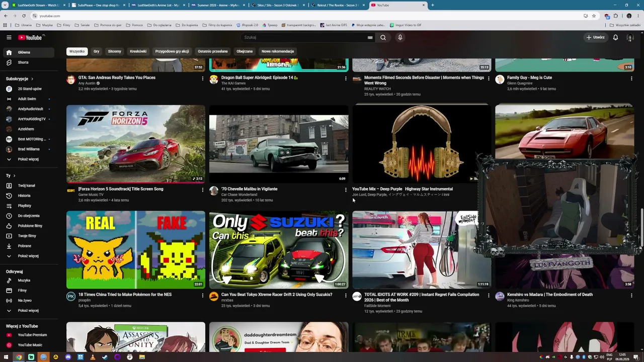This screenshot has height=362, width=644.
Task: Reload the page in the browser
Action: 24,16
